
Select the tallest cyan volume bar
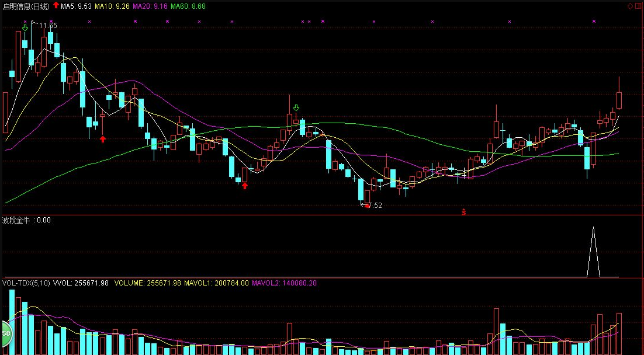[12, 322]
